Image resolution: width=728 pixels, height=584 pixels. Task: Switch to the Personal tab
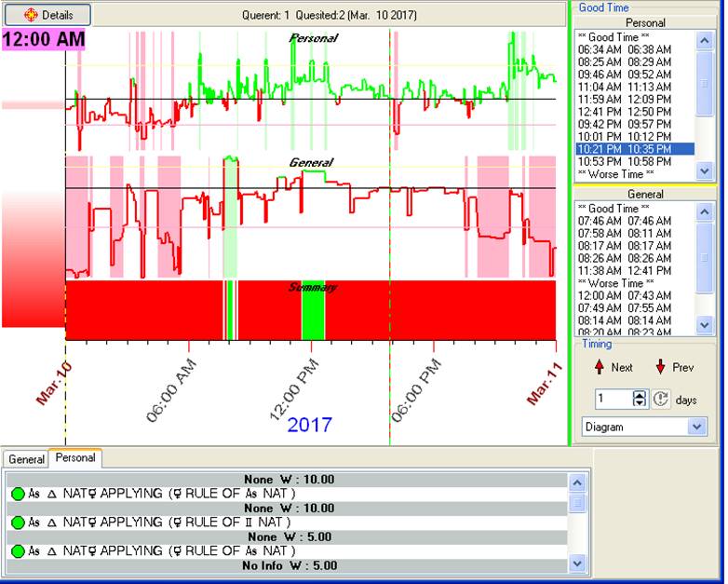click(x=75, y=457)
